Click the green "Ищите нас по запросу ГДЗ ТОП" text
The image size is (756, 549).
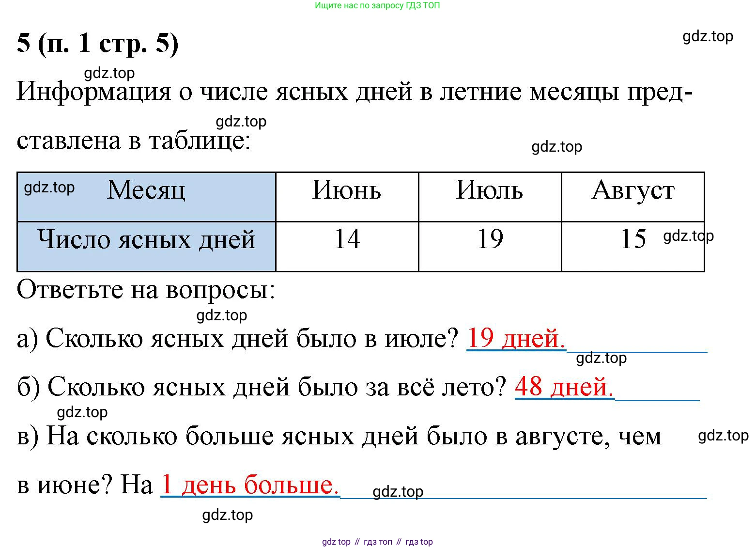(377, 6)
